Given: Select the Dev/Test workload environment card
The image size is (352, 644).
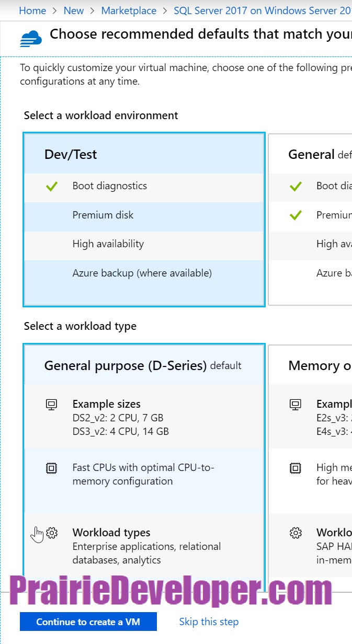Looking at the screenshot, I should click(x=144, y=219).
